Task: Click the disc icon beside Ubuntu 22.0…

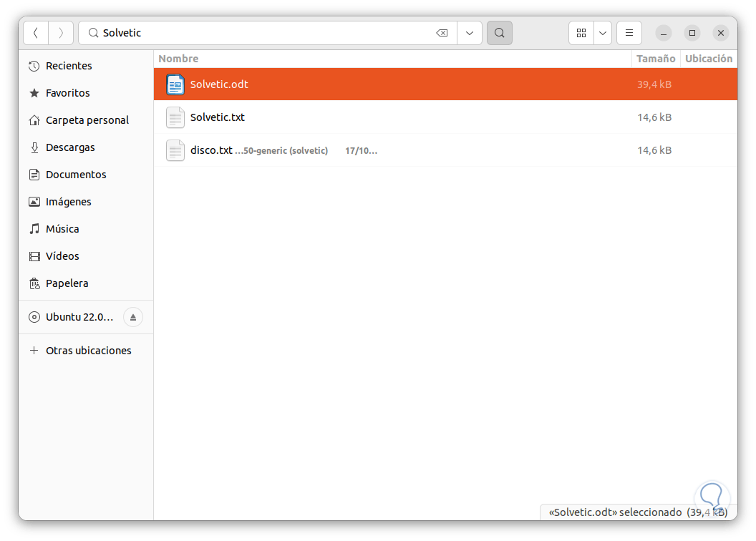Action: pyautogui.click(x=34, y=317)
